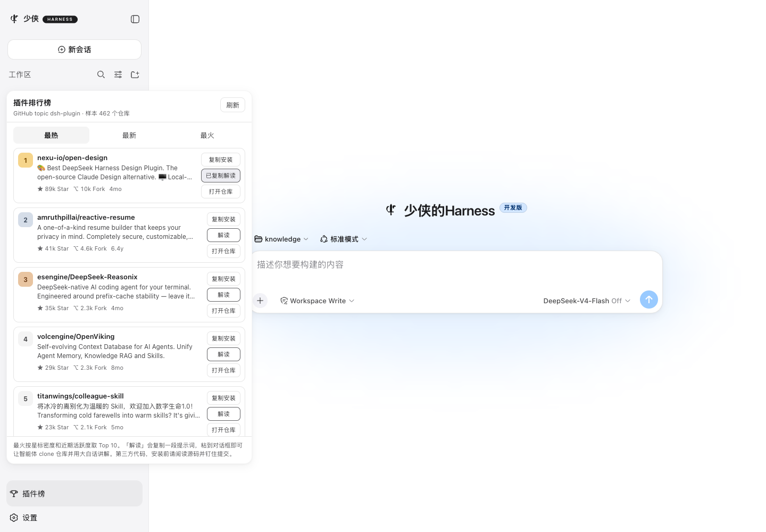This screenshot has width=766, height=532.
Task: Click the plus attachment button in composer
Action: (260, 301)
